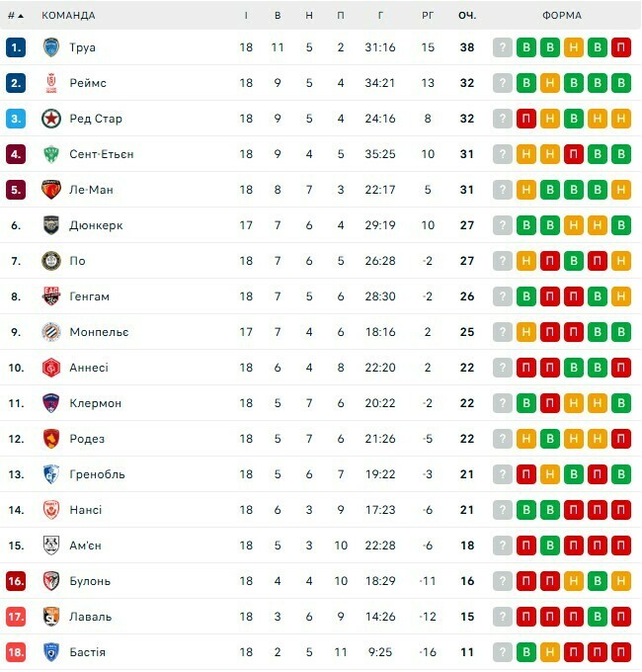642x672 pixels.
Task: Open the Генгам team page link
Action: 90,296
